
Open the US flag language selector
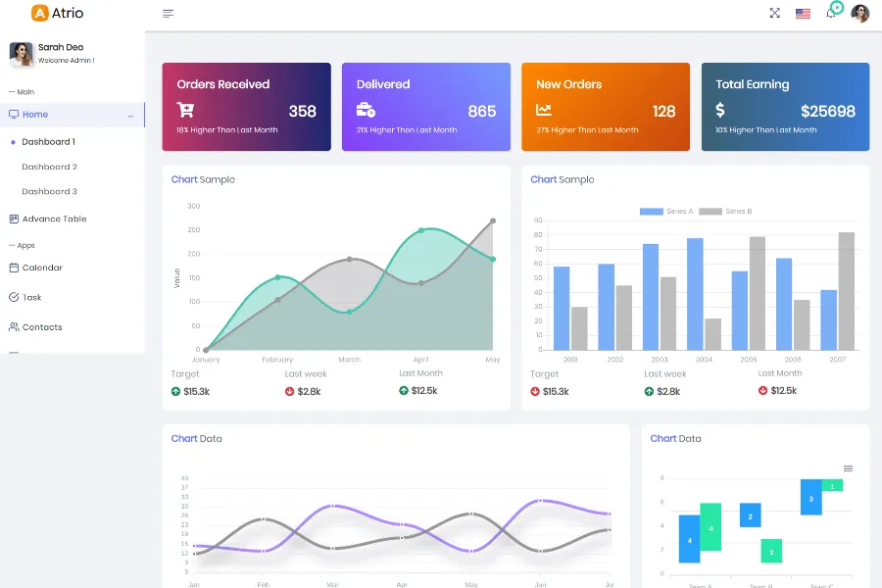point(803,14)
